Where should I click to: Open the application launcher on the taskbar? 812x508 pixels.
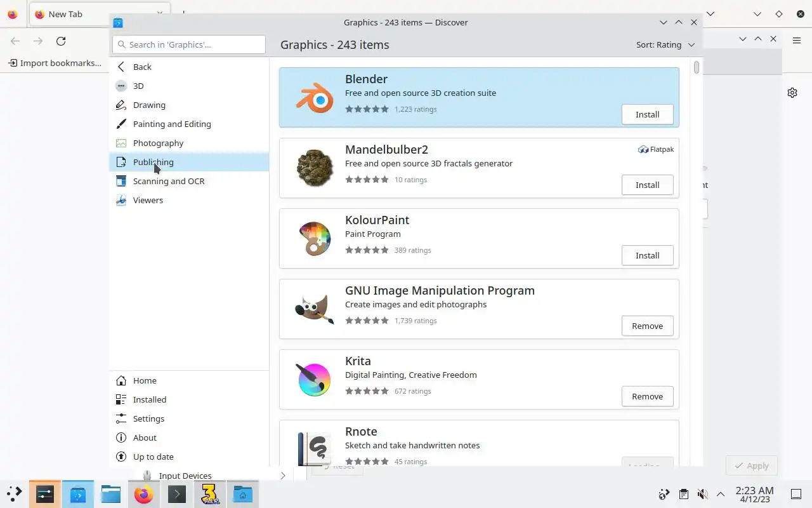click(14, 494)
